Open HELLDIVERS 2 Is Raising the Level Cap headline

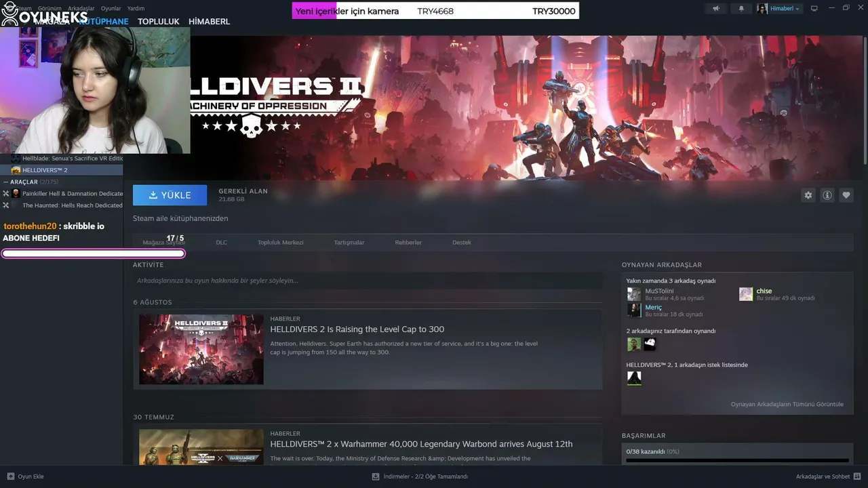357,329
